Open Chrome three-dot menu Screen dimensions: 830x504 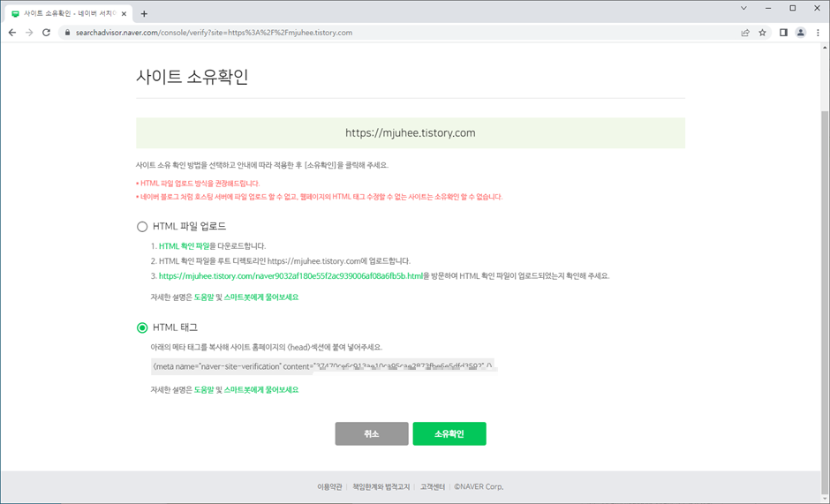click(818, 33)
